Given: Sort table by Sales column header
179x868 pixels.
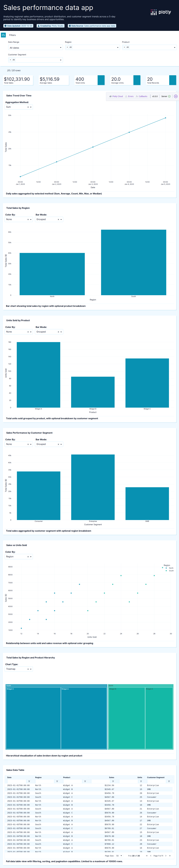Looking at the screenshot, I should pos(111,777).
